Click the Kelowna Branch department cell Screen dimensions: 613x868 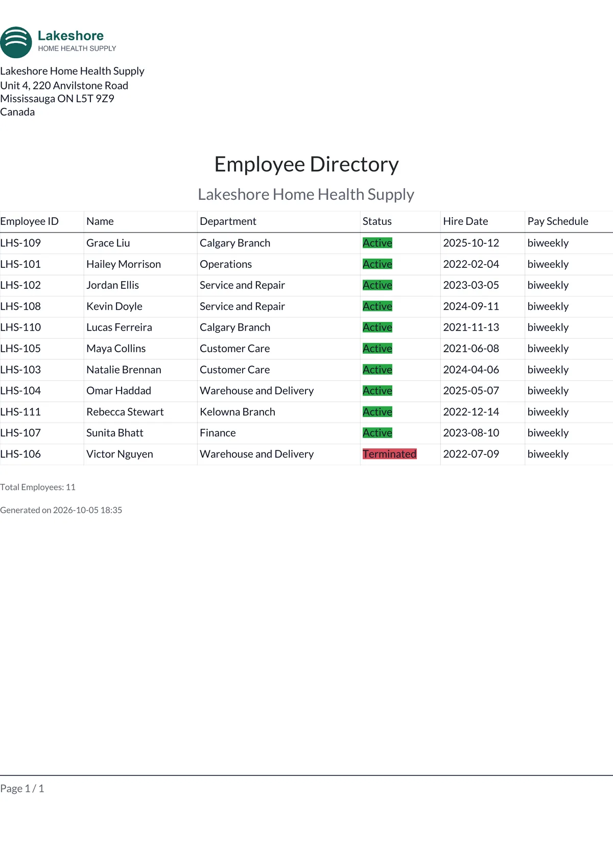238,412
